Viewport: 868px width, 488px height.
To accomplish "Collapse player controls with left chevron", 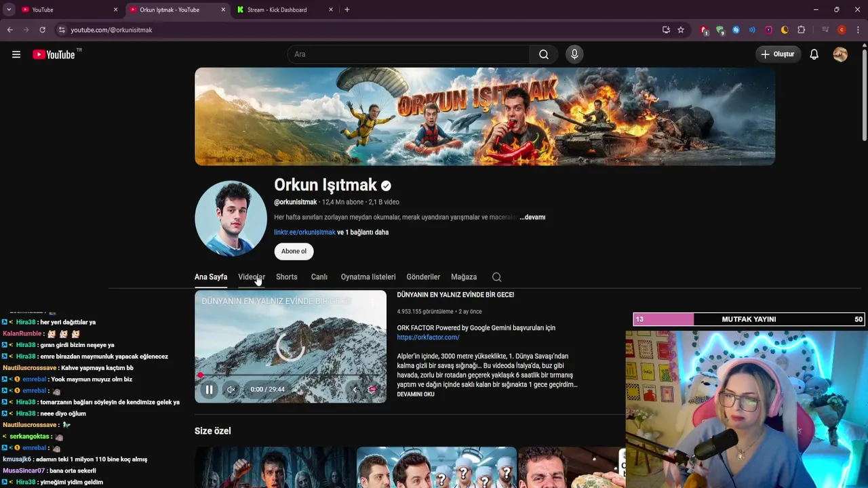I will point(355,389).
